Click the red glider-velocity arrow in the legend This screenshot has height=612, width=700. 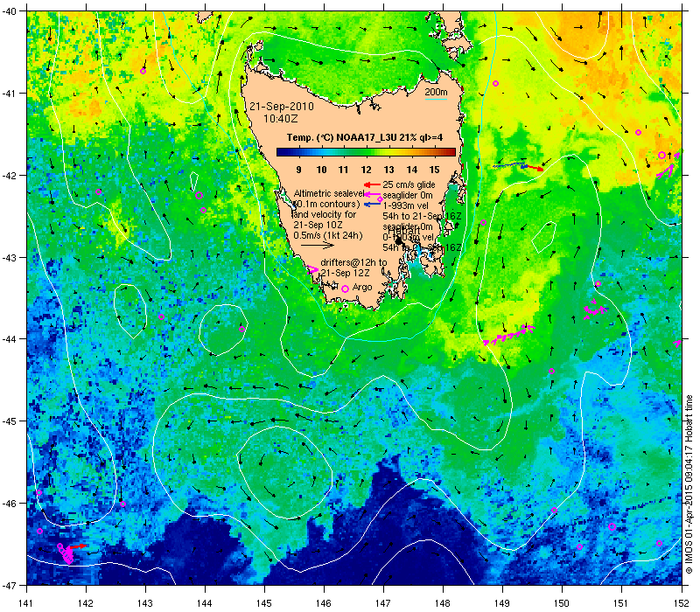pos(372,184)
